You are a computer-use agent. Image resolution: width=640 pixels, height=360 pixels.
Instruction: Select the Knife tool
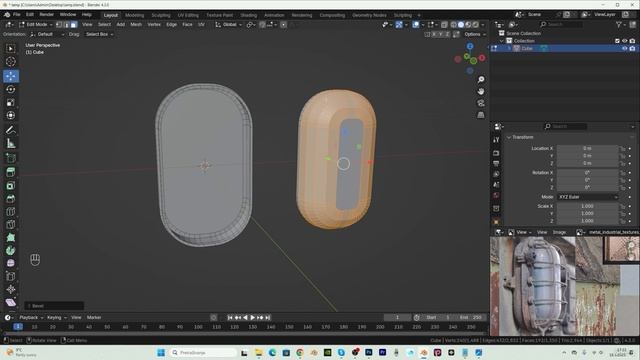pyautogui.click(x=11, y=224)
